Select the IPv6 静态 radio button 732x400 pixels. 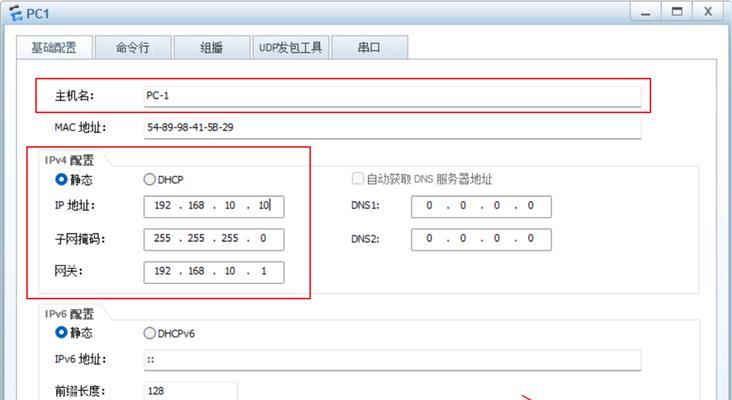61,333
